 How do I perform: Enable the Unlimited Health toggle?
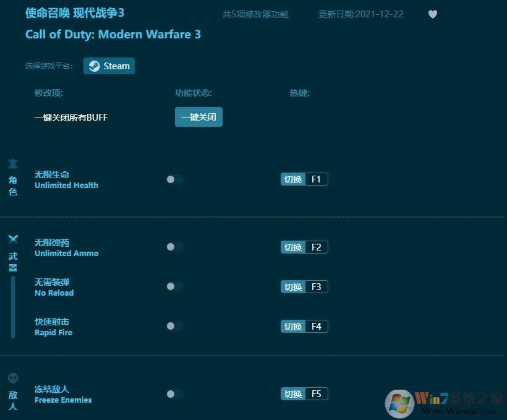coord(174,179)
